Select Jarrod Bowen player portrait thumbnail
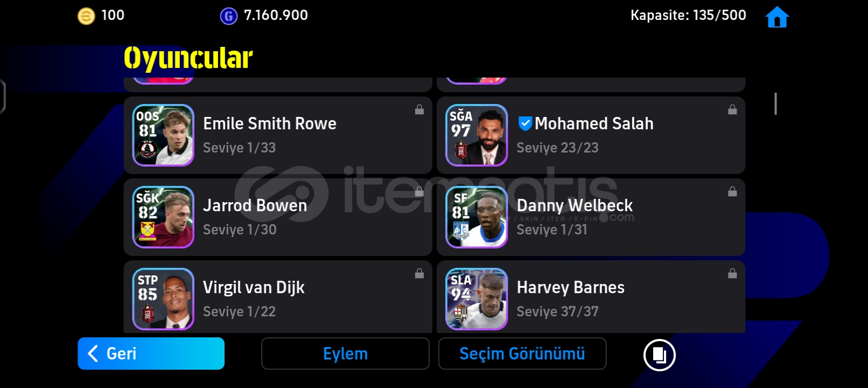868x388 pixels. tap(163, 217)
